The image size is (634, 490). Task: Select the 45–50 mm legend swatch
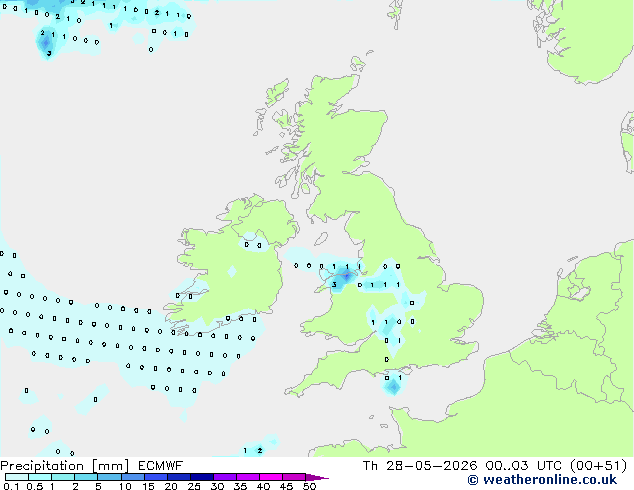294,477
